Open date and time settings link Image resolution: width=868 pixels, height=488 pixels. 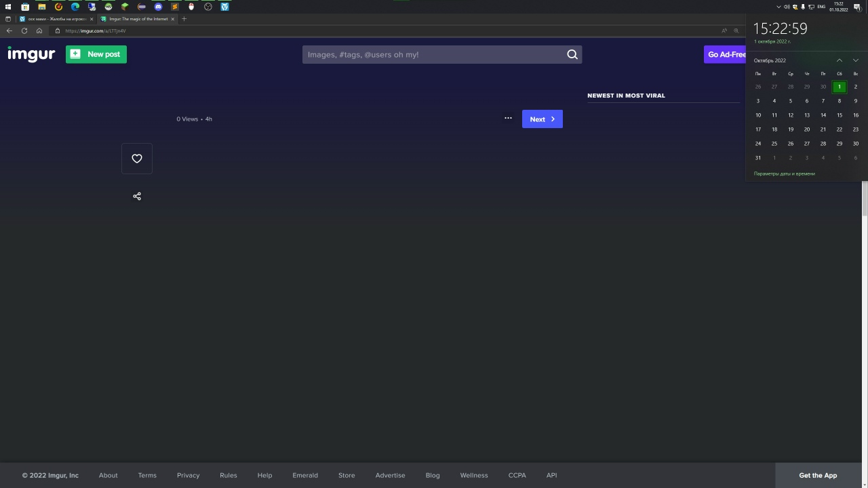coord(785,174)
